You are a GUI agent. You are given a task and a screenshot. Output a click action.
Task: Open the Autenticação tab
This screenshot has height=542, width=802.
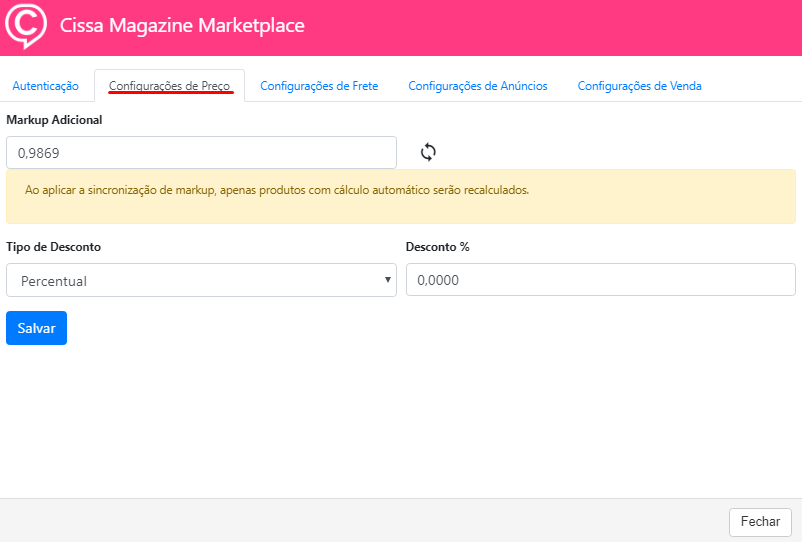pyautogui.click(x=46, y=86)
